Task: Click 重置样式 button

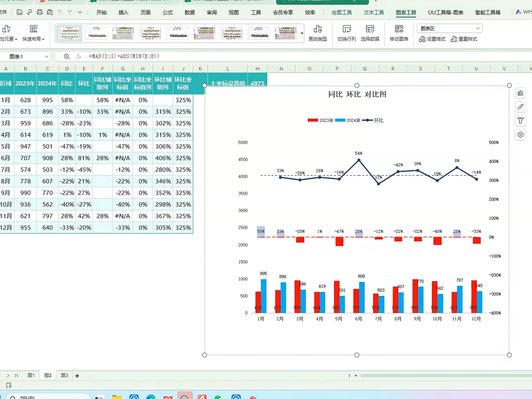Action: pos(464,39)
